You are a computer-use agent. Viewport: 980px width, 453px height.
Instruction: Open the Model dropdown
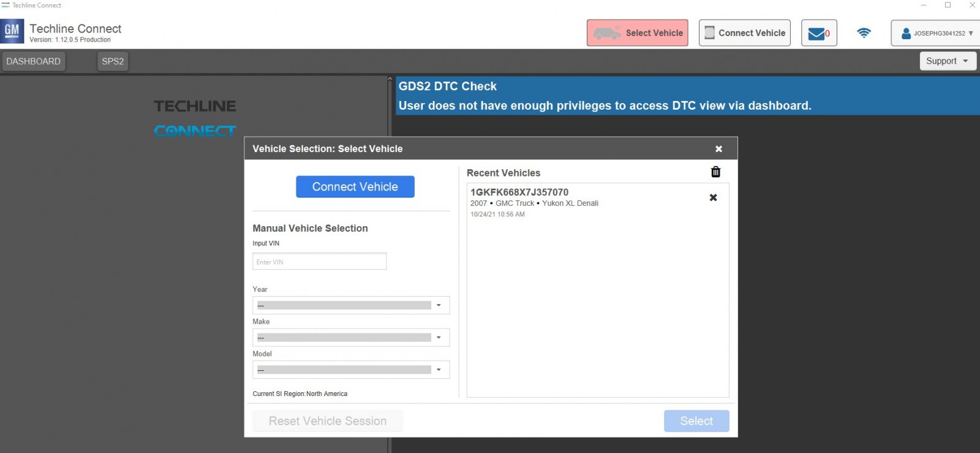[351, 370]
